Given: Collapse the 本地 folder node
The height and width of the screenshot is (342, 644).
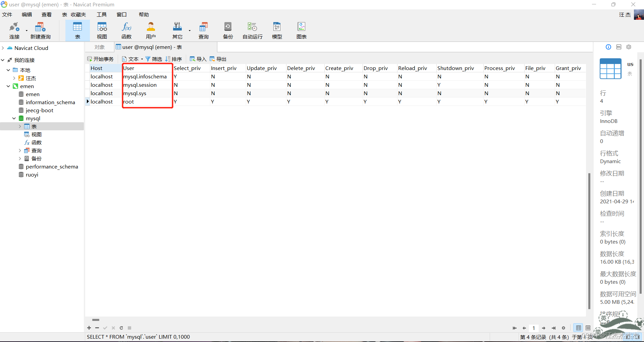Looking at the screenshot, I should pos(8,70).
